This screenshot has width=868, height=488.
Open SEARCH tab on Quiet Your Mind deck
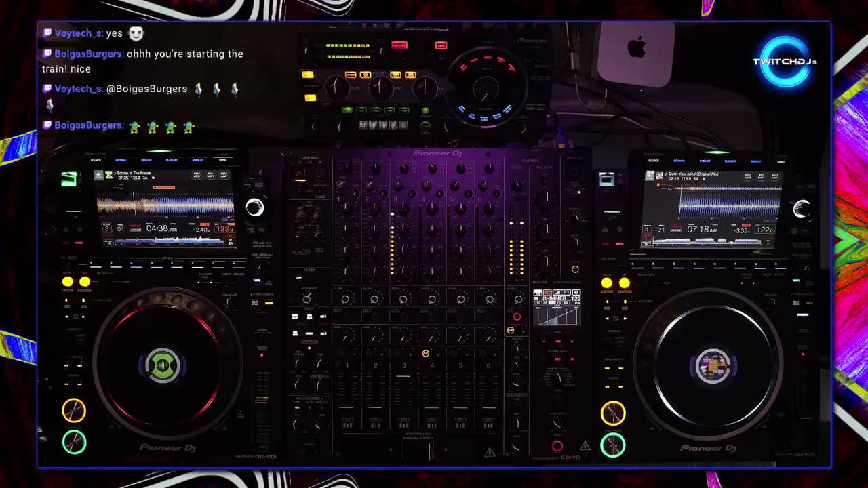[x=755, y=161]
